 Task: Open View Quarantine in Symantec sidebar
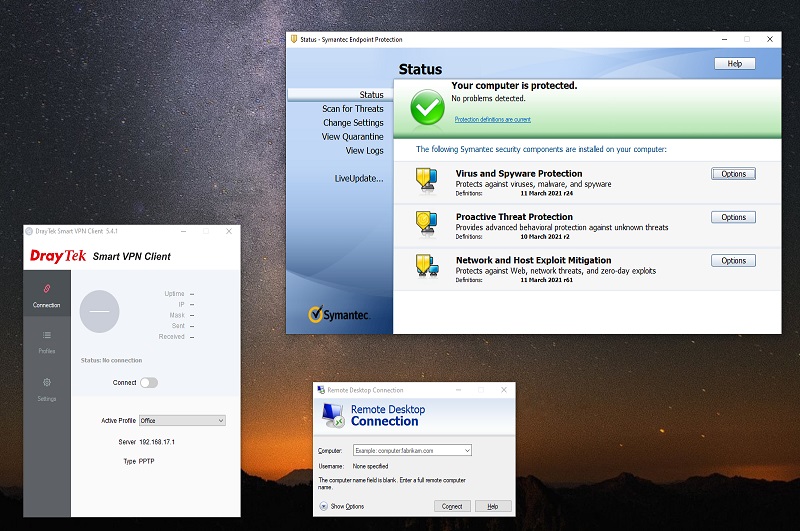click(x=353, y=137)
